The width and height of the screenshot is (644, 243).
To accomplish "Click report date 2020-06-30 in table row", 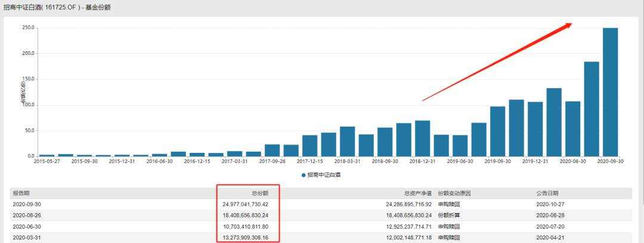I will tap(27, 226).
